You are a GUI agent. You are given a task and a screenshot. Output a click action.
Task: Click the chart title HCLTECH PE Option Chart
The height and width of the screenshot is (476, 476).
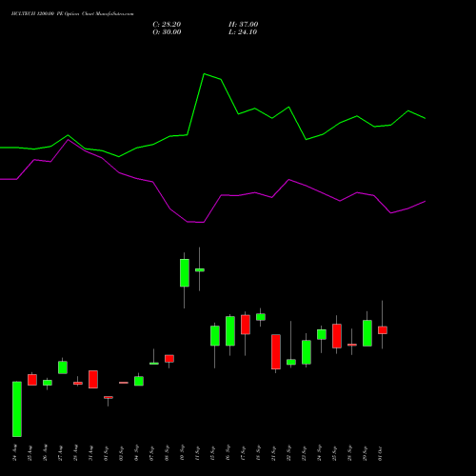click(72, 14)
